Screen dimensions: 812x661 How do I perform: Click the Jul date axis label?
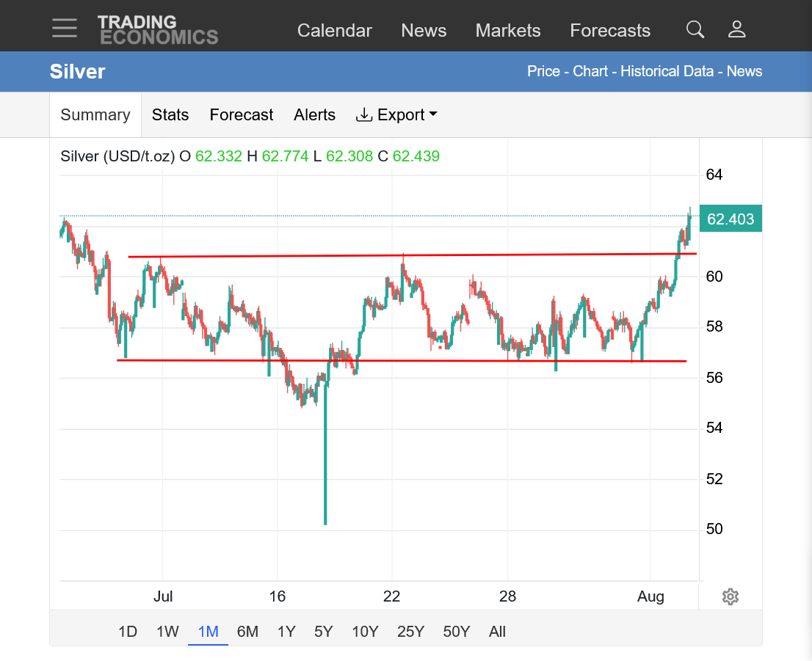point(162,596)
